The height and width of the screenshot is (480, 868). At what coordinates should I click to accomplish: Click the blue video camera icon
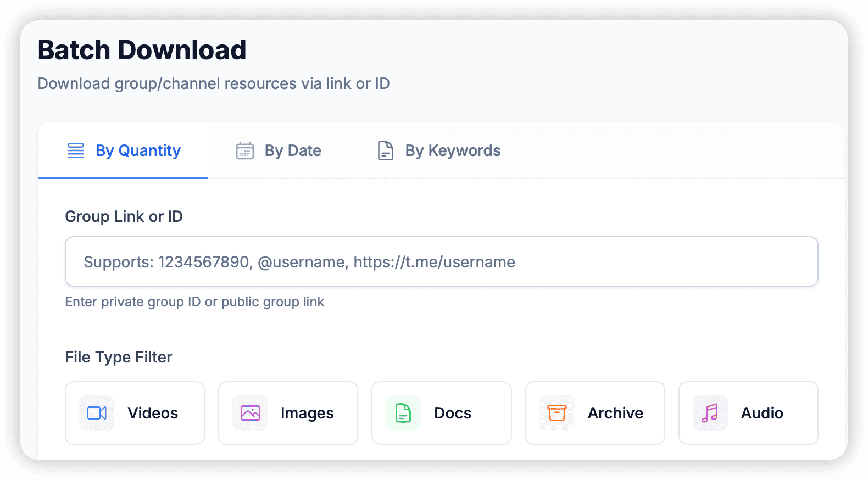pos(97,413)
